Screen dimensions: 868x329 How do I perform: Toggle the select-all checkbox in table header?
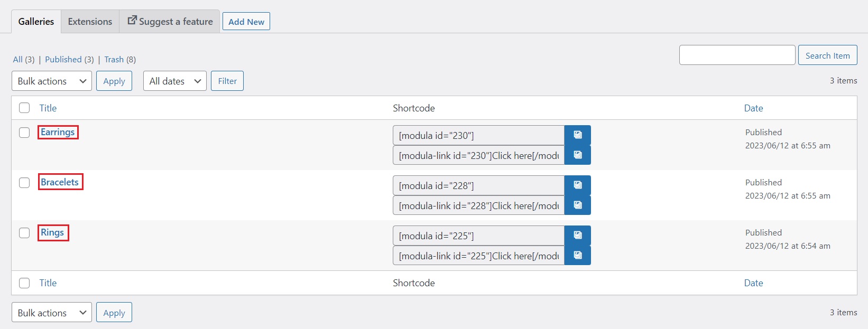point(24,108)
